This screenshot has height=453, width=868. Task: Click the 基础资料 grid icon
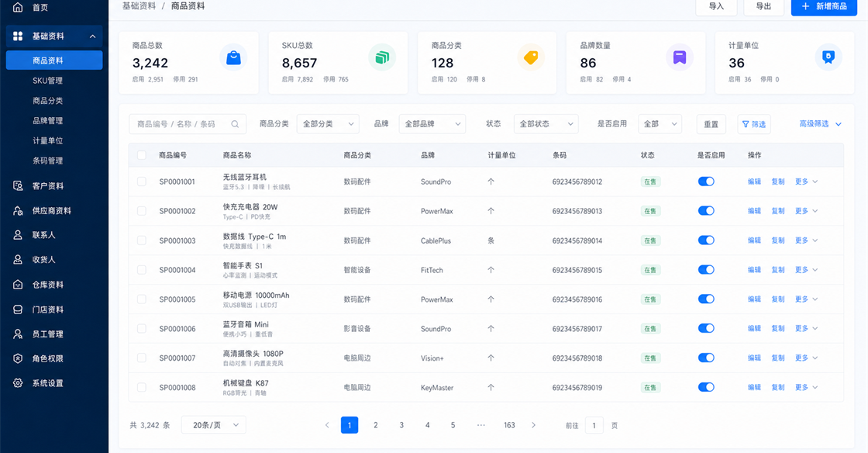(x=18, y=36)
